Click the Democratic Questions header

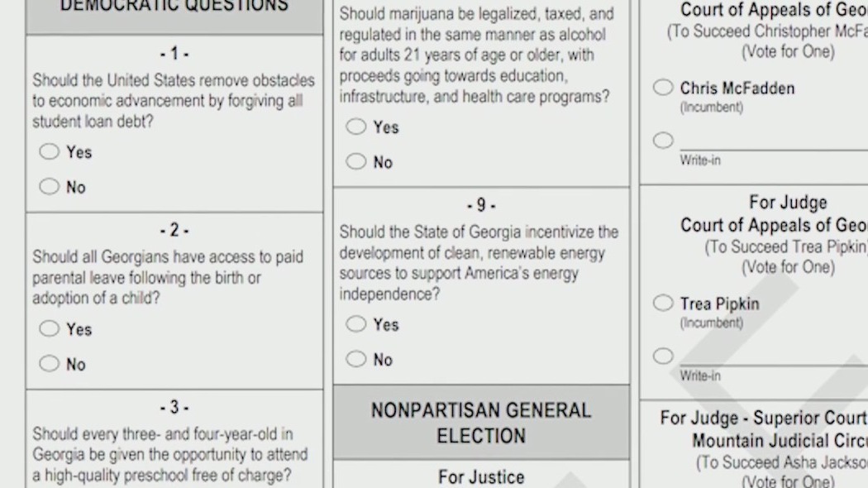[x=174, y=7]
